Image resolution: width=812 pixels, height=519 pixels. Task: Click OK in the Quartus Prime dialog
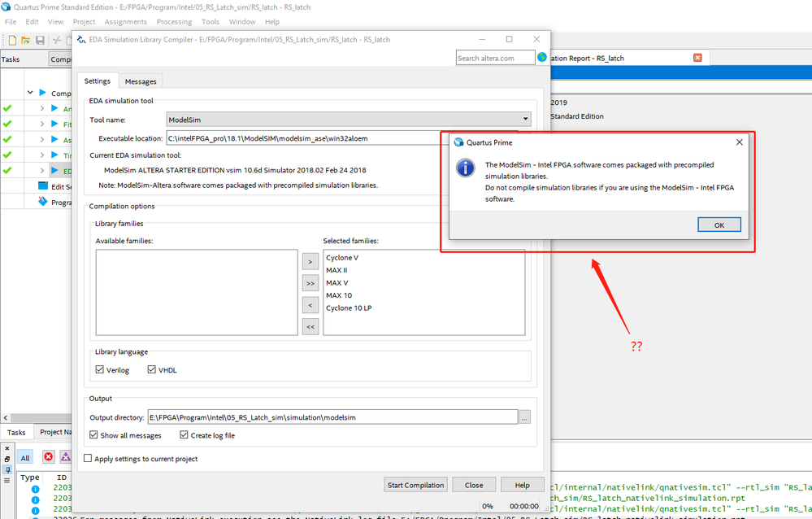click(x=719, y=225)
